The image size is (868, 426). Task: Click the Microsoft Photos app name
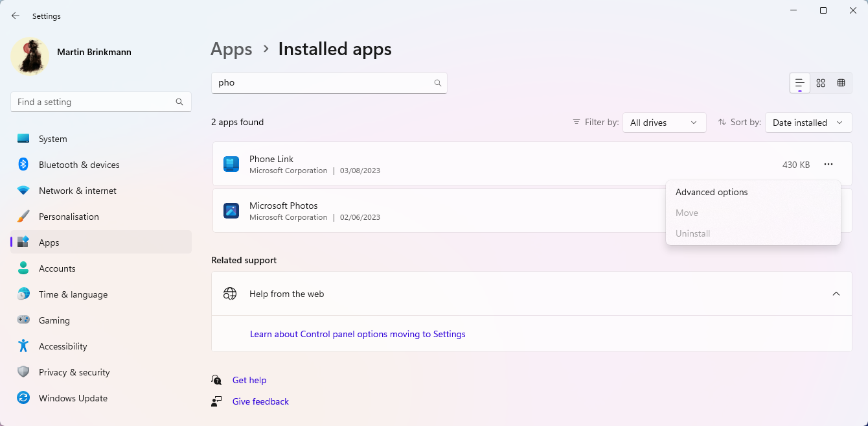coord(284,206)
